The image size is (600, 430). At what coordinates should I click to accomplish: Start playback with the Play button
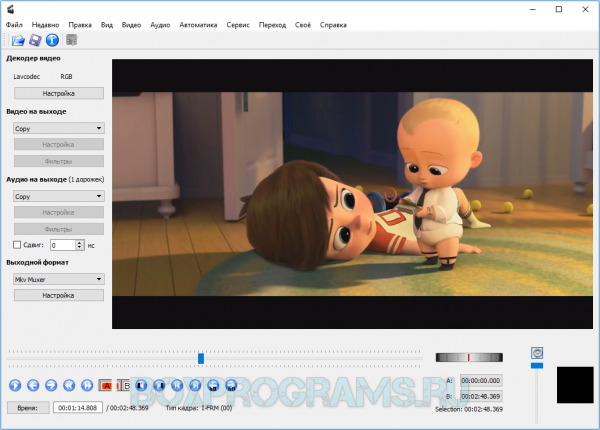point(15,385)
